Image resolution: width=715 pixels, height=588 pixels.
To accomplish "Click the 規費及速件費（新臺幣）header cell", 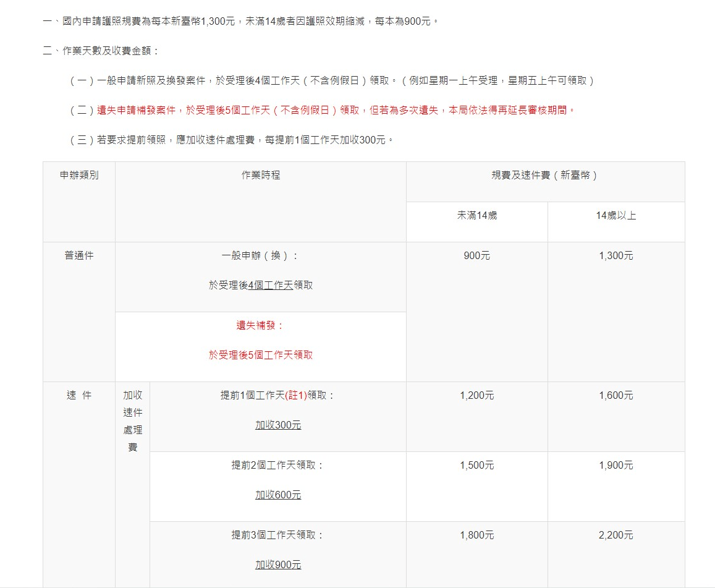I will tap(544, 176).
